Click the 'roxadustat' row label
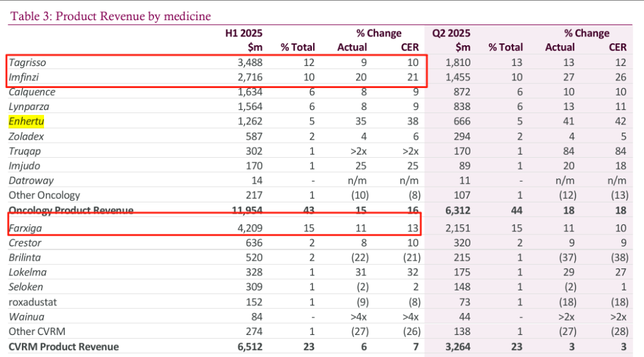Viewport: 644px width, 357px height. (x=33, y=302)
